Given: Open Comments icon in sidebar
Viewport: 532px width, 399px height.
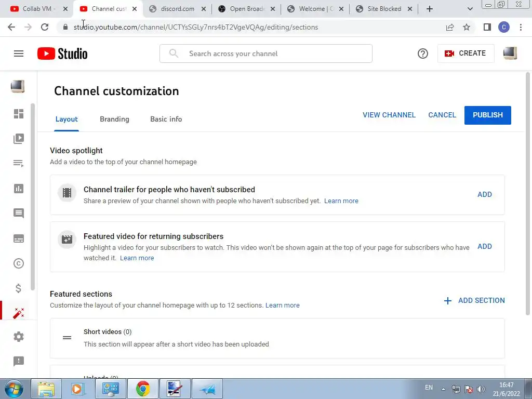Looking at the screenshot, I should [19, 214].
